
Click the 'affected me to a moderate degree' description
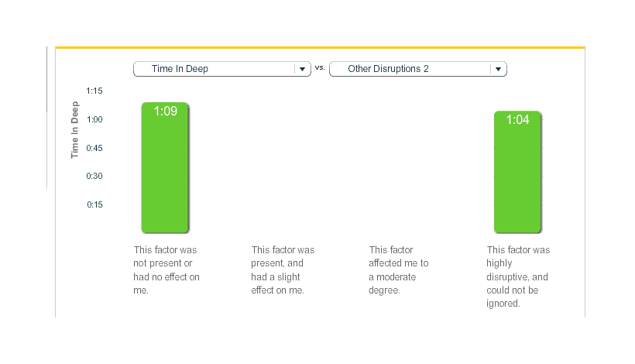tap(399, 270)
